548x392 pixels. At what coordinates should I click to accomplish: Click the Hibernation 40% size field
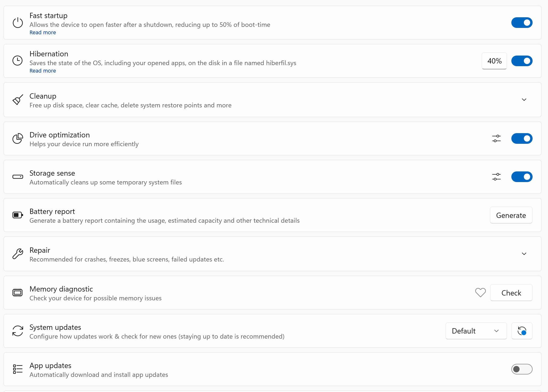point(494,61)
